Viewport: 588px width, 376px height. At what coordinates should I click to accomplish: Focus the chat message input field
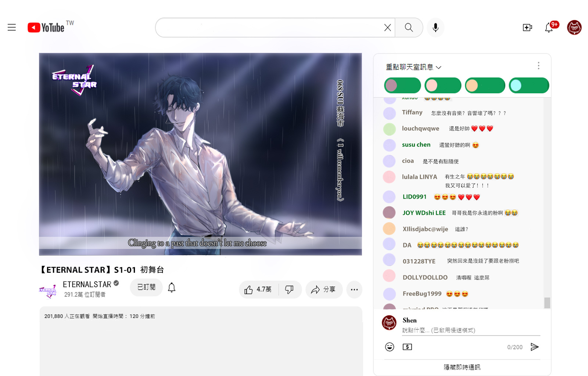click(471, 330)
